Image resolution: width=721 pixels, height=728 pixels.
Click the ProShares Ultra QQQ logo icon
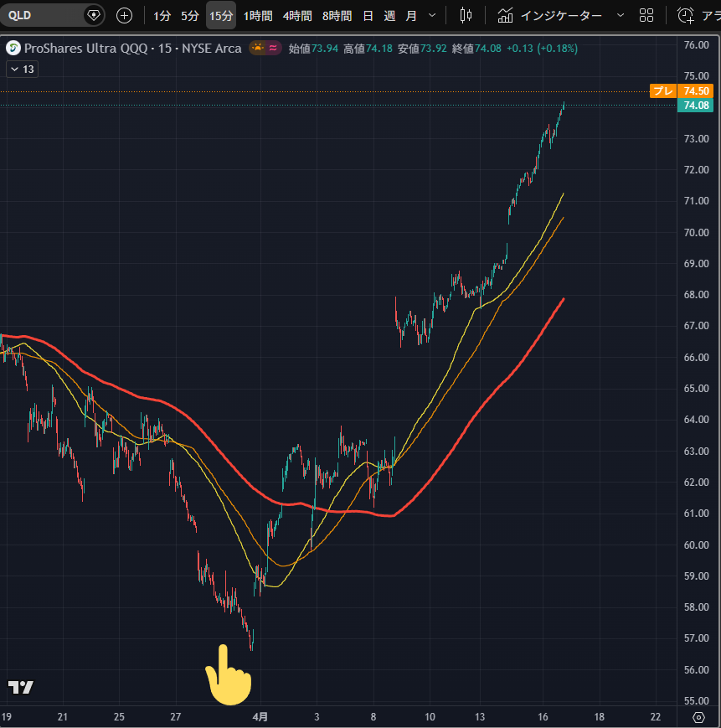pos(13,48)
